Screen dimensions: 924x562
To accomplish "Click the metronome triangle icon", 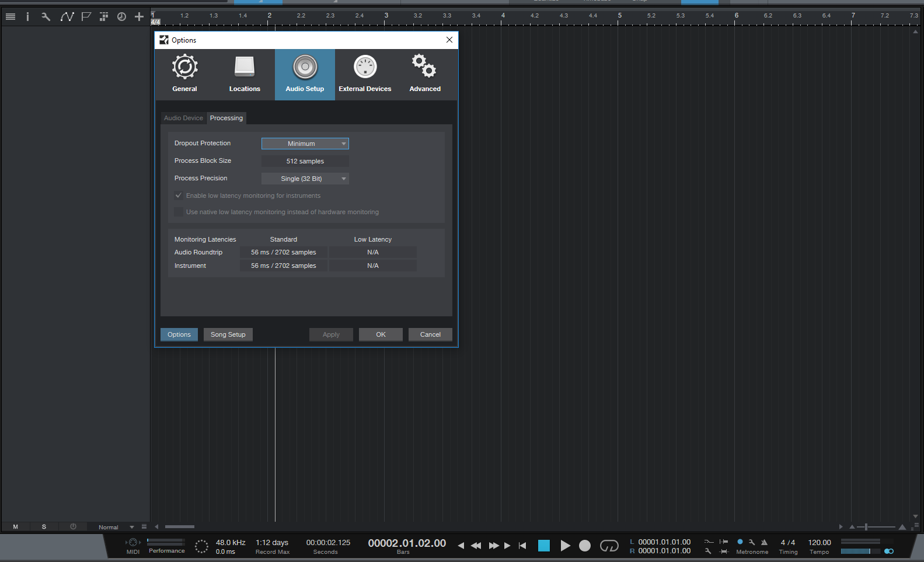I will [764, 542].
